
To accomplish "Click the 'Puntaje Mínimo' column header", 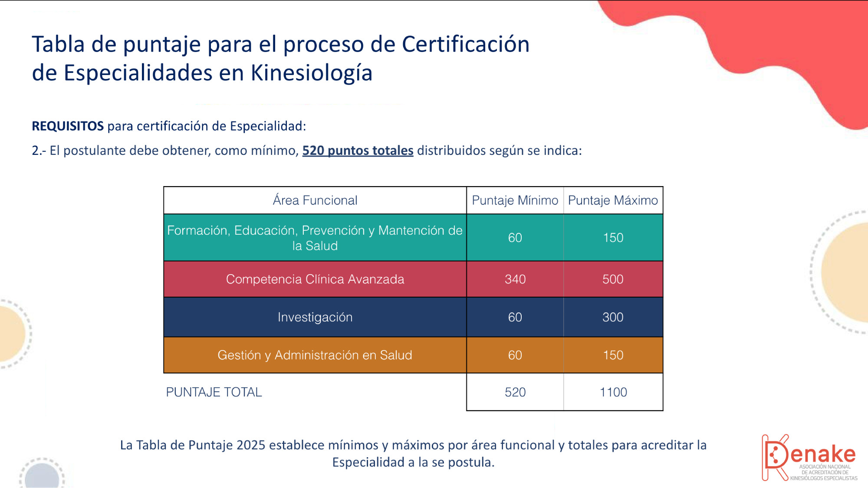I will tap(515, 200).
